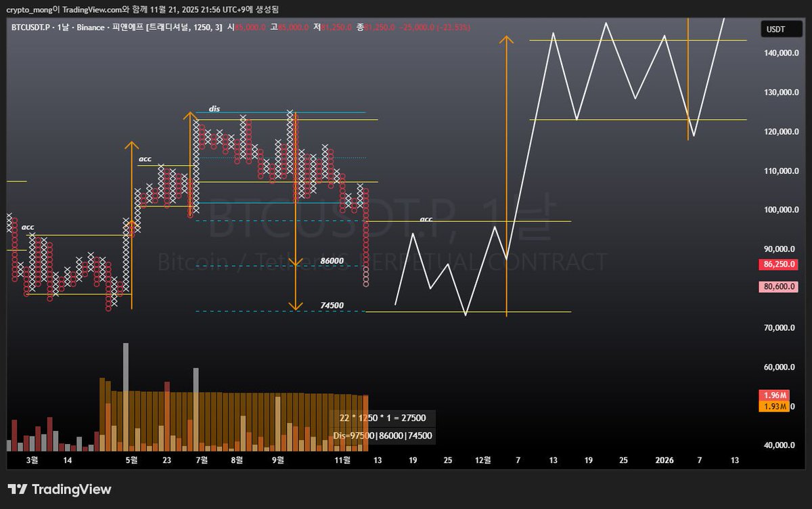Click the 11월 time axis label
Viewport: 812px width, 509px height.
(344, 460)
